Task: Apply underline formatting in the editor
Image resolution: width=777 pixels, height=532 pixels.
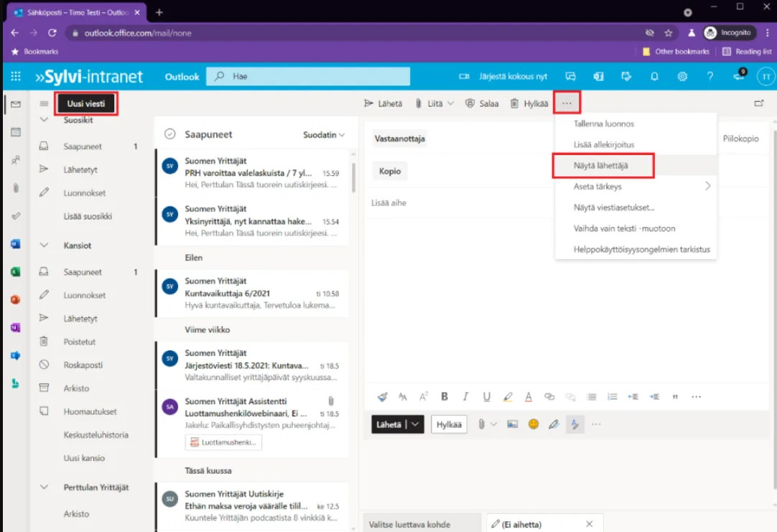Action: pos(486,396)
